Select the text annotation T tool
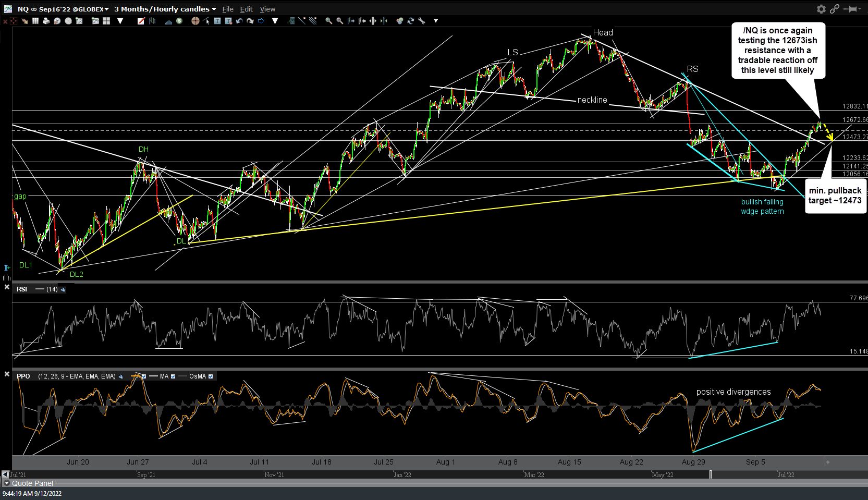 click(217, 21)
